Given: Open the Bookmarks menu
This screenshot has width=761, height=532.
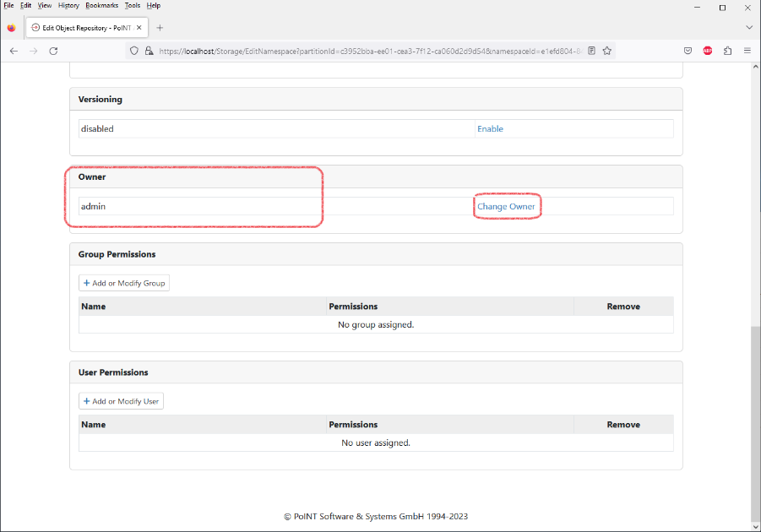Looking at the screenshot, I should coord(102,5).
